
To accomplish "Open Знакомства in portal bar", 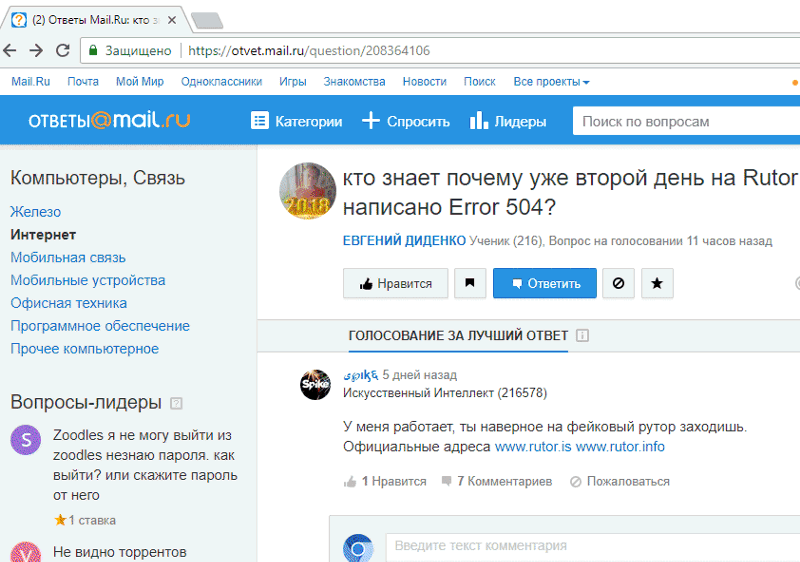I will tap(354, 82).
